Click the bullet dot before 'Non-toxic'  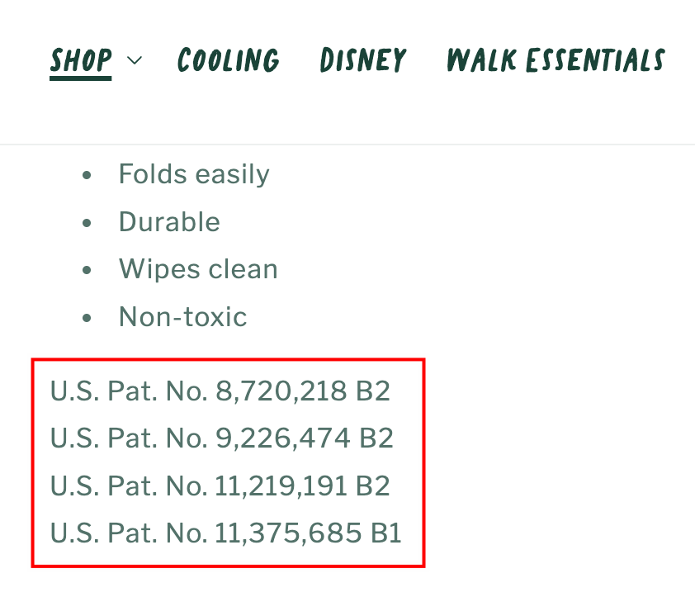pos(87,317)
